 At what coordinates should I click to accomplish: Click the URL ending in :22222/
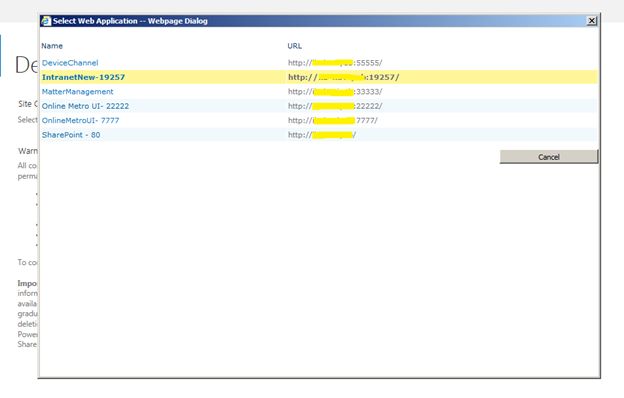click(335, 106)
